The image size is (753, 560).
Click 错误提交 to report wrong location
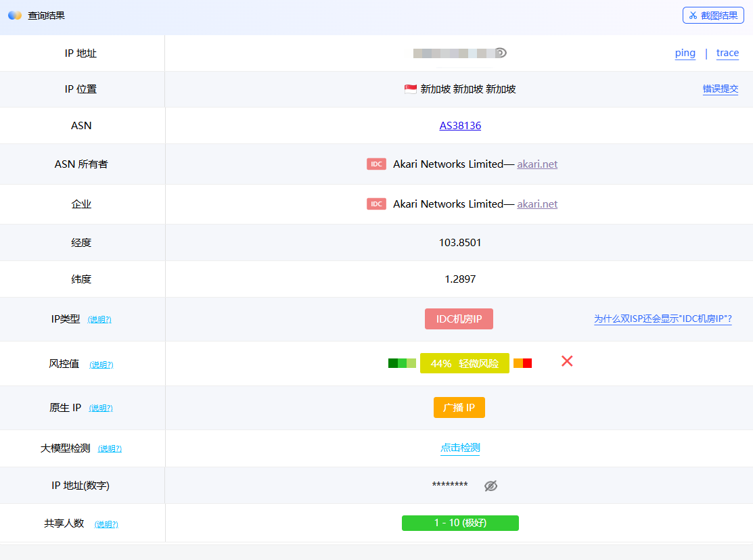[x=721, y=89]
